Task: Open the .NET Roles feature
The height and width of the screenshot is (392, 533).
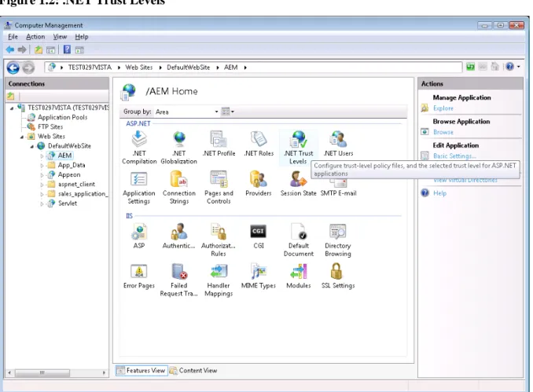Action: 259,144
